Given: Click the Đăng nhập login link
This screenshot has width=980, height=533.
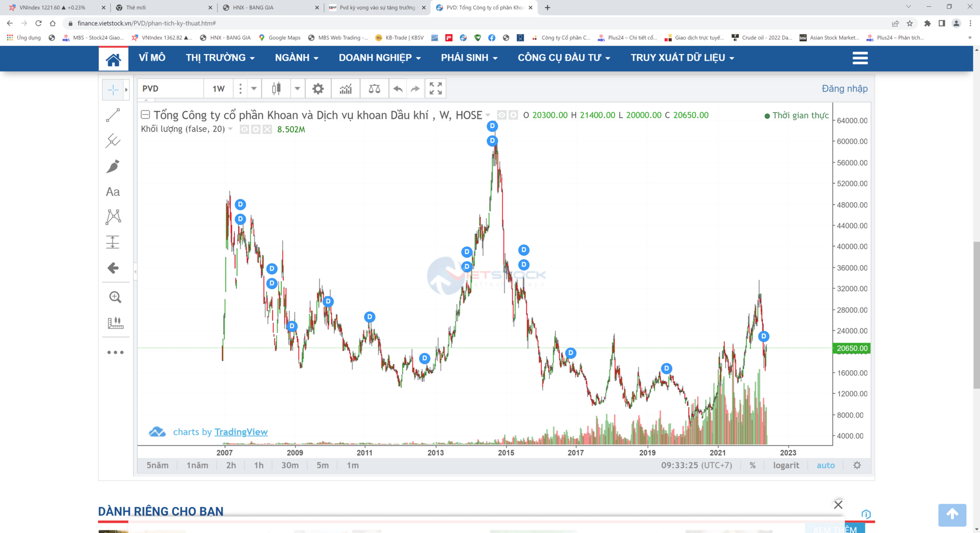Looking at the screenshot, I should (x=844, y=89).
